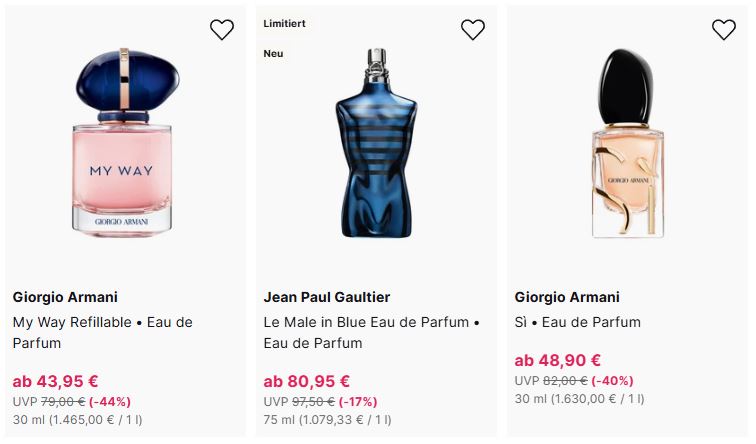Image resolution: width=756 pixels, height=444 pixels.
Task: Open Sì Eau de Parfum product title
Action: [578, 322]
